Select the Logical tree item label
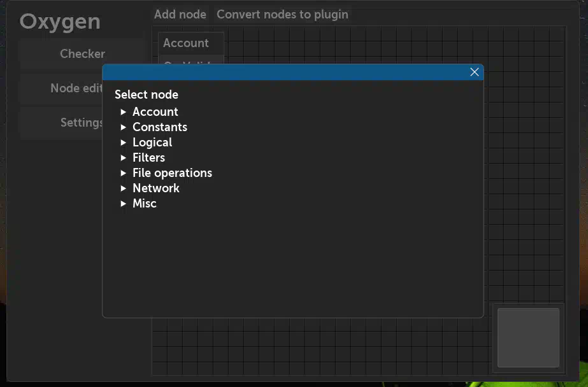 click(x=152, y=143)
